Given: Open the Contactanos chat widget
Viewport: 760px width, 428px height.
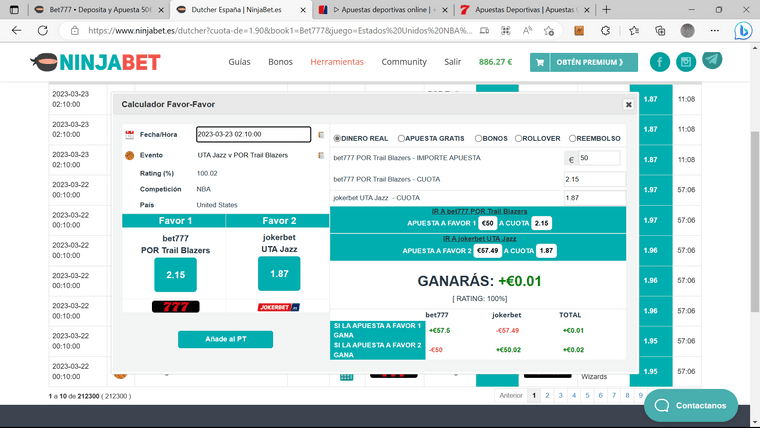Looking at the screenshot, I should tap(691, 405).
